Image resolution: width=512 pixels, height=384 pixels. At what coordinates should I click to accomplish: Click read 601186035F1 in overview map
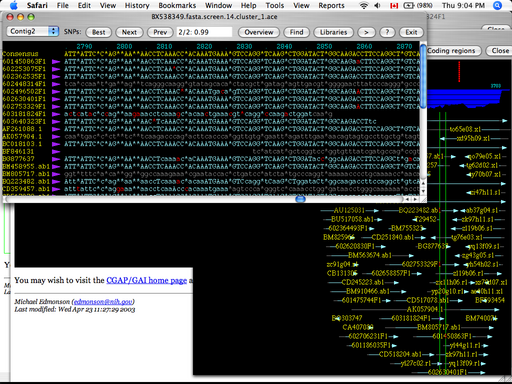pos(371,345)
